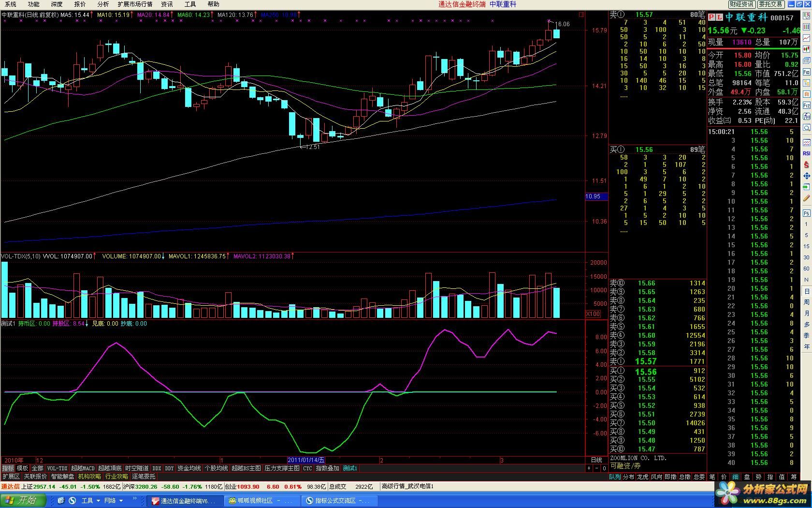Expand the 网络 taskbar dropdown
The height and width of the screenshot is (508, 812).
point(121,501)
